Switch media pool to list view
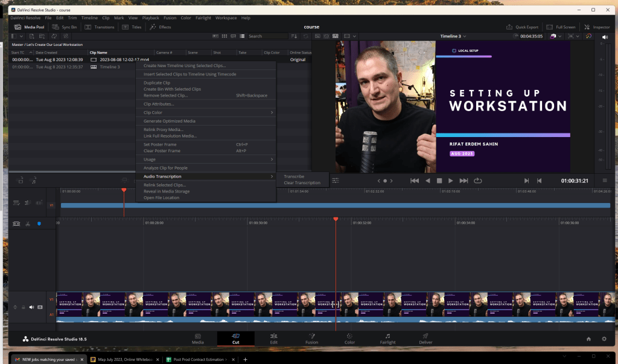Image resolution: width=618 pixels, height=364 pixels. click(x=242, y=36)
